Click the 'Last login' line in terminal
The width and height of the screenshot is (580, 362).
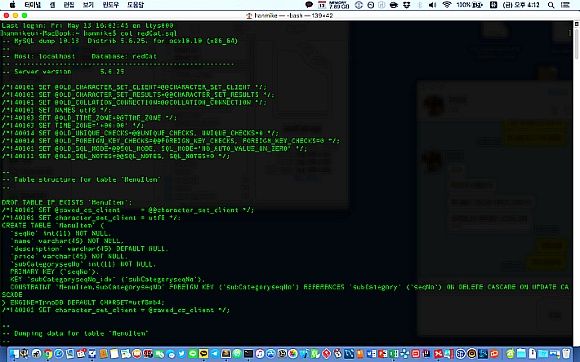point(87,25)
